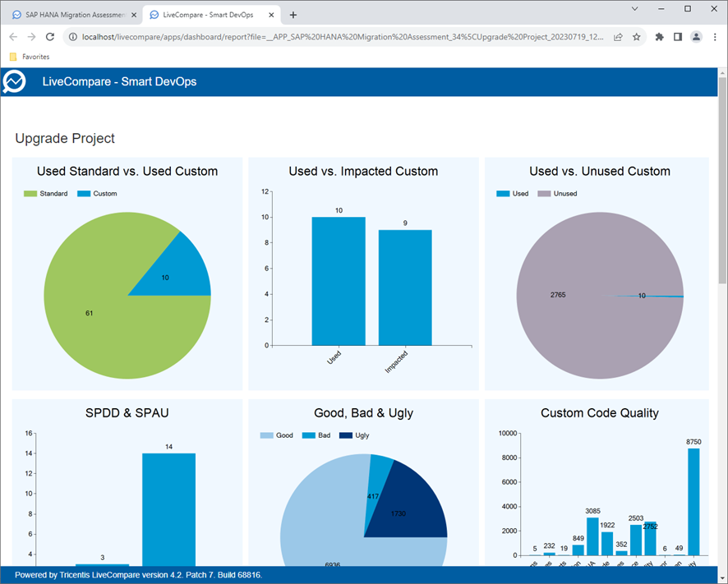
Task: Click the tallest quality bar labeled 8750
Action: (x=693, y=501)
